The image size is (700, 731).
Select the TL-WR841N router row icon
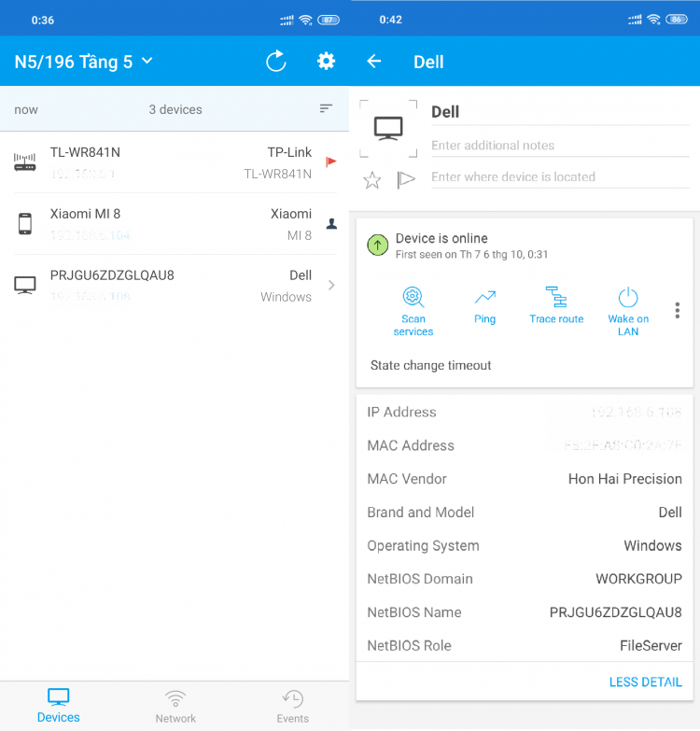[24, 162]
